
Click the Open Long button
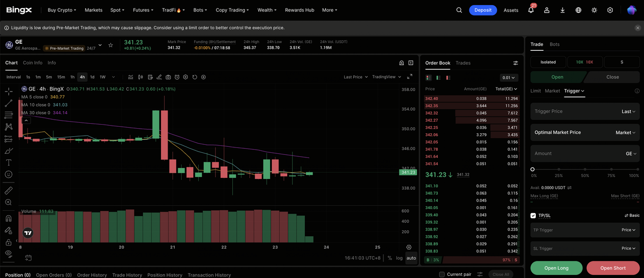pyautogui.click(x=556, y=268)
